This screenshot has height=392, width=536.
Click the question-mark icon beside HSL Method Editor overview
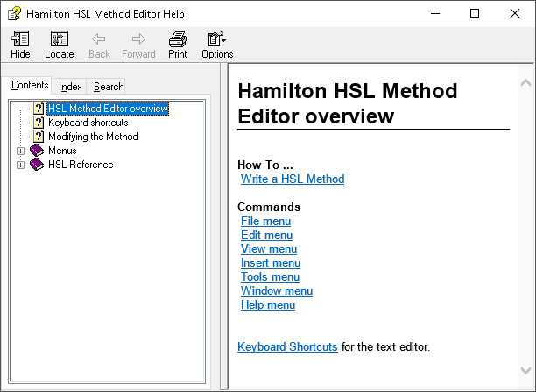click(39, 108)
